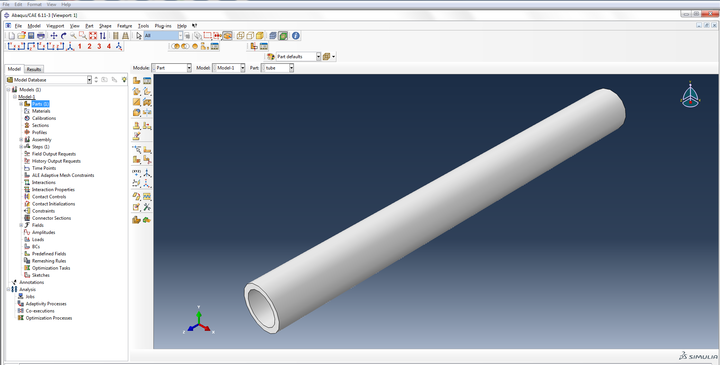
Task: Select BCs in the model tree
Action: pyautogui.click(x=36, y=247)
